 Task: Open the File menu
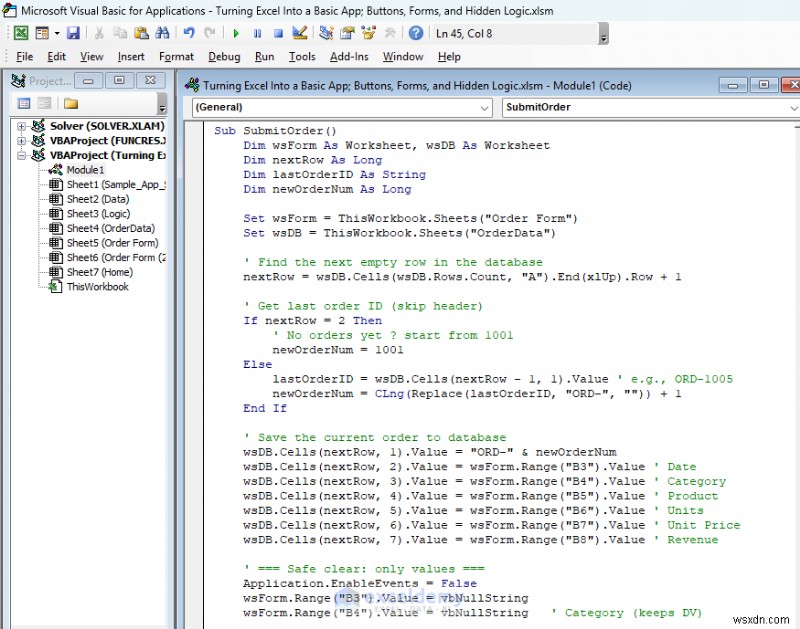[x=24, y=57]
